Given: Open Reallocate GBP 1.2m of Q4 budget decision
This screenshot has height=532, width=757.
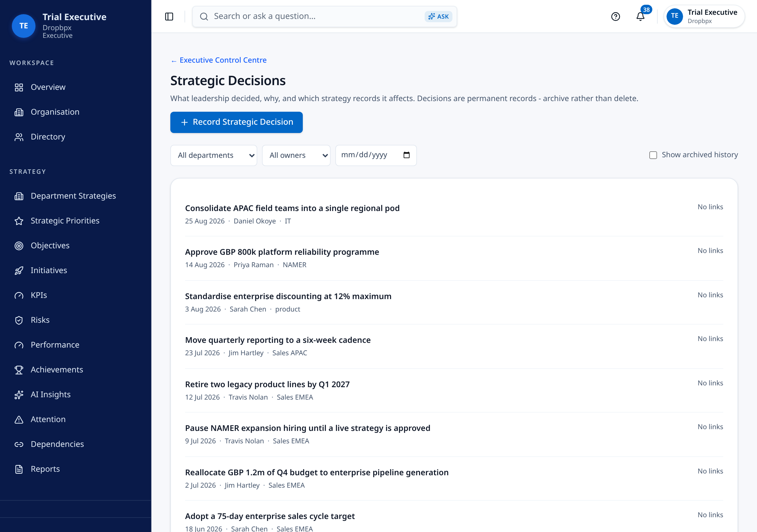Looking at the screenshot, I should pos(316,473).
